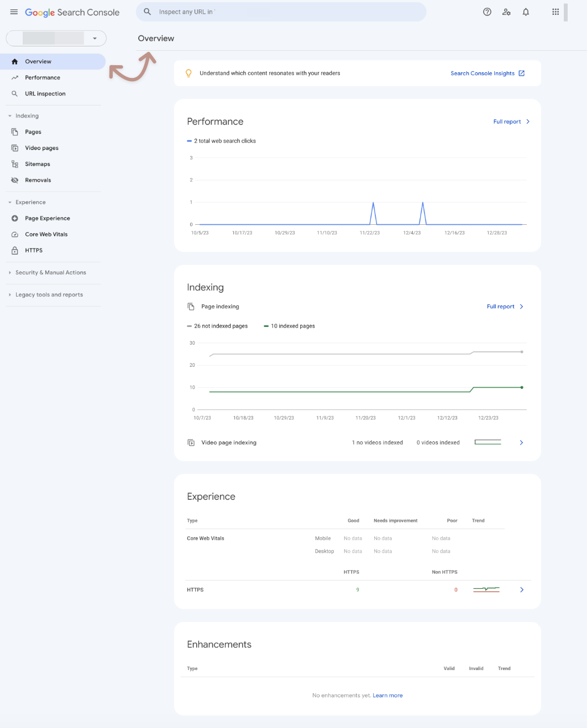Click the Pages icon in sidebar
587x728 pixels.
[x=15, y=131]
